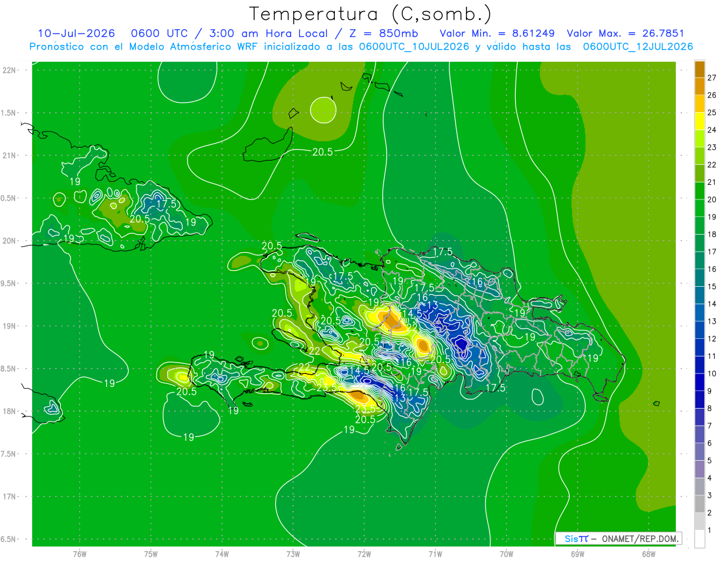The height and width of the screenshot is (562, 728).
Task: Click the '20N' latitude axis label
Action: pyautogui.click(x=9, y=241)
